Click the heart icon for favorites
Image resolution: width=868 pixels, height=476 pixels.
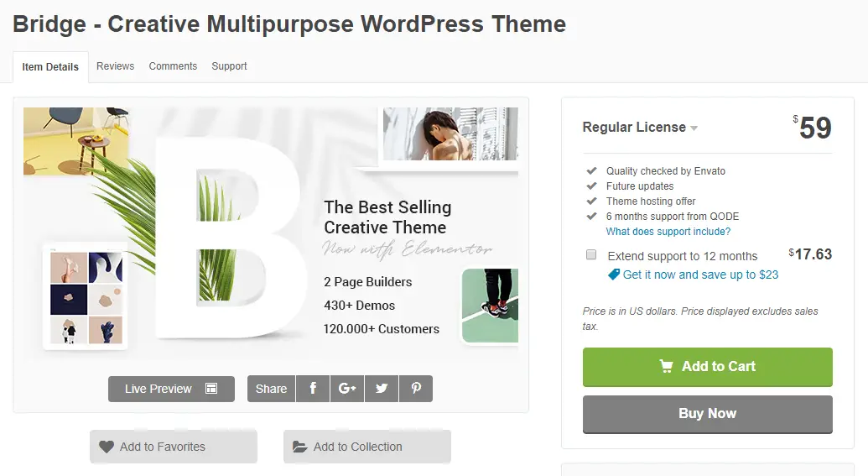(x=107, y=447)
